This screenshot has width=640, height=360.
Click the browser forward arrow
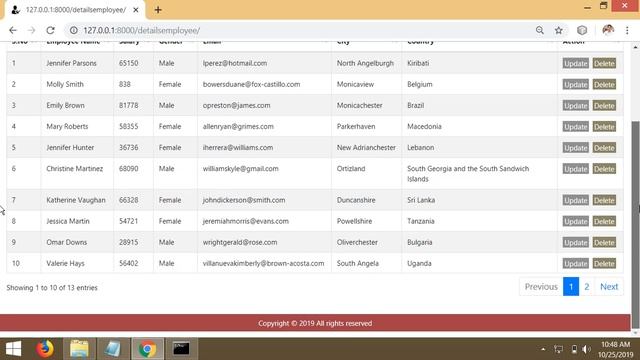pyautogui.click(x=31, y=30)
